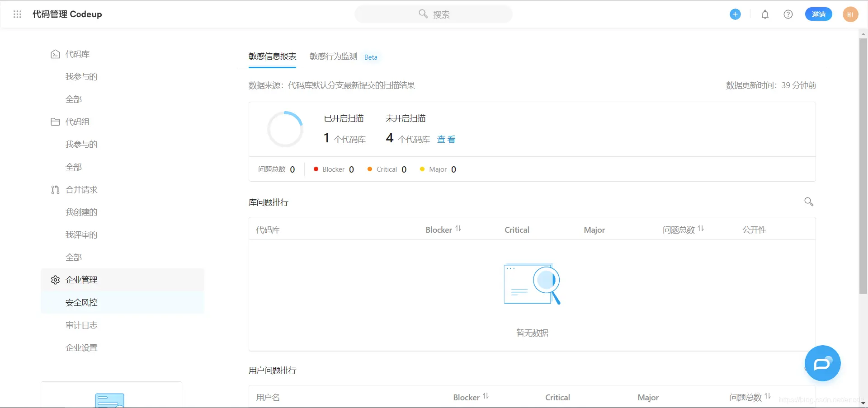Open the 库问题排行 search magnifier icon
Screen dimensions: 868x408
point(809,202)
